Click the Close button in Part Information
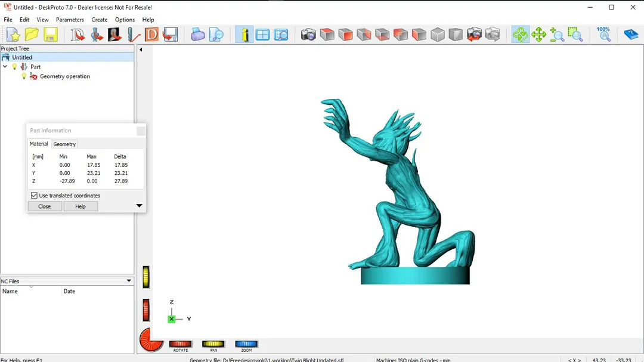This screenshot has width=644, height=362. (44, 206)
